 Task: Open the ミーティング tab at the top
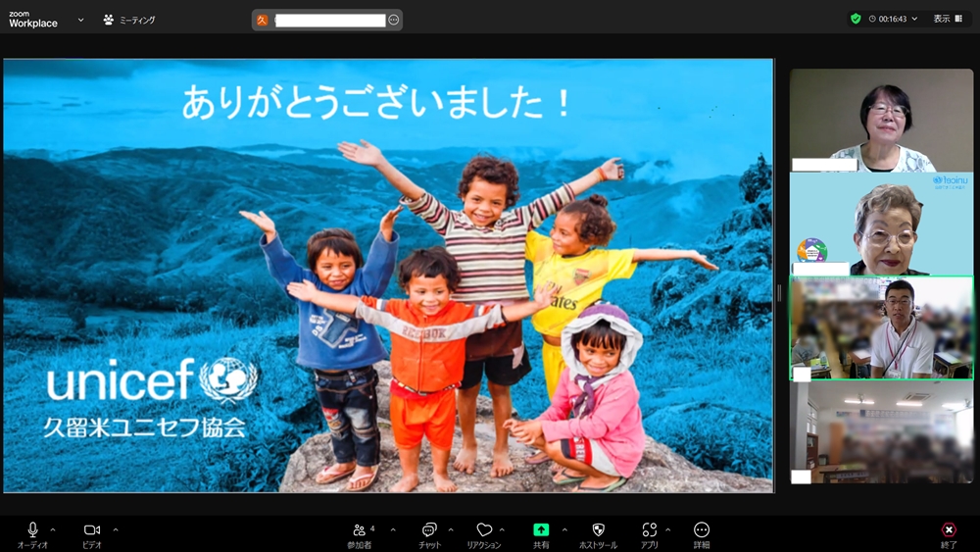pyautogui.click(x=129, y=20)
